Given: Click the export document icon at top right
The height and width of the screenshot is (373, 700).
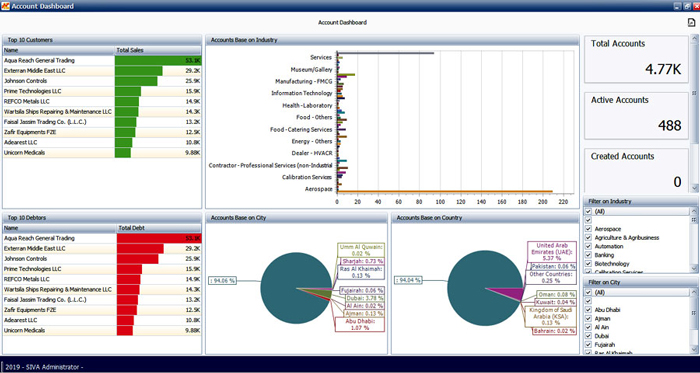Looking at the screenshot, I should point(691,23).
